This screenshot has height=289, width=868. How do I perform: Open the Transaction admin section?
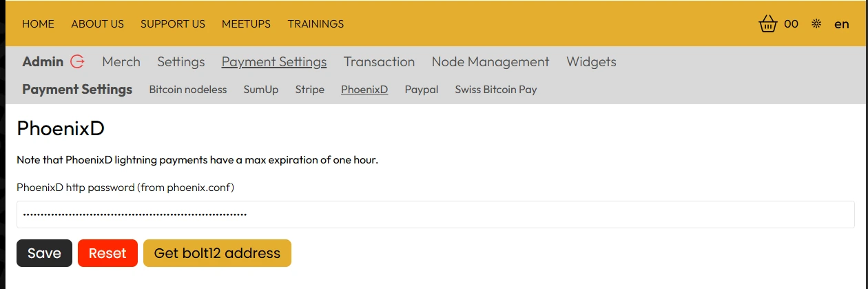379,61
